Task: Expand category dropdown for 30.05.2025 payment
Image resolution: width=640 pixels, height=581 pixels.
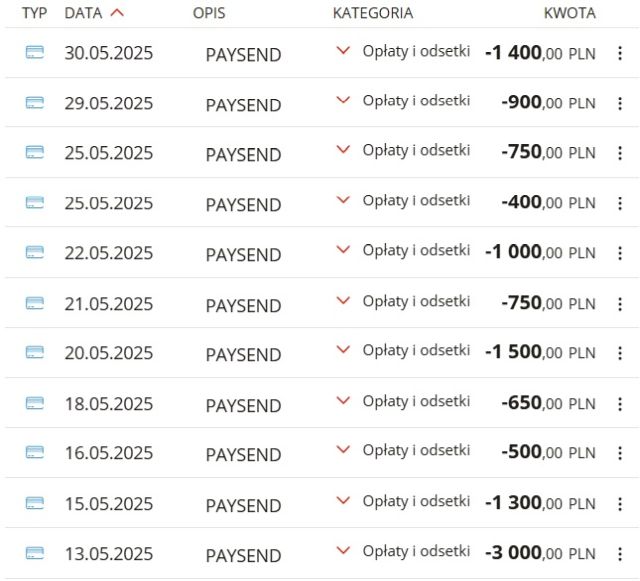Action: point(343,51)
